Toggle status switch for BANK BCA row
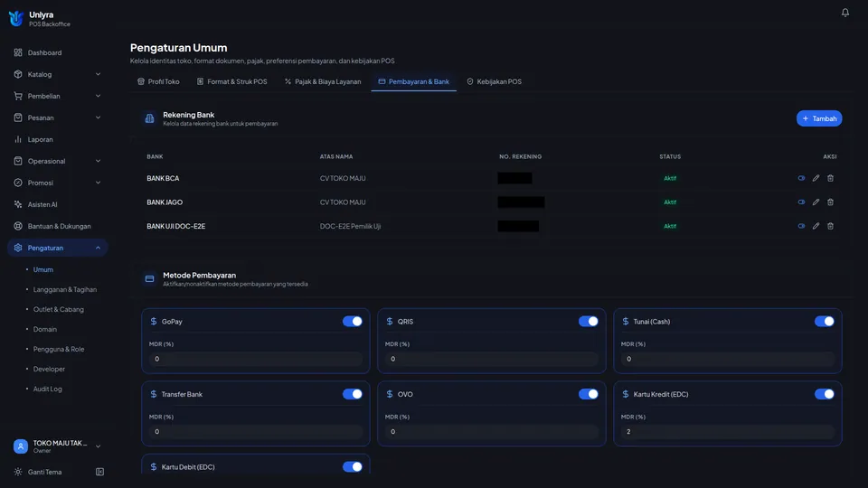Screen dimensions: 868x488 click(x=801, y=178)
